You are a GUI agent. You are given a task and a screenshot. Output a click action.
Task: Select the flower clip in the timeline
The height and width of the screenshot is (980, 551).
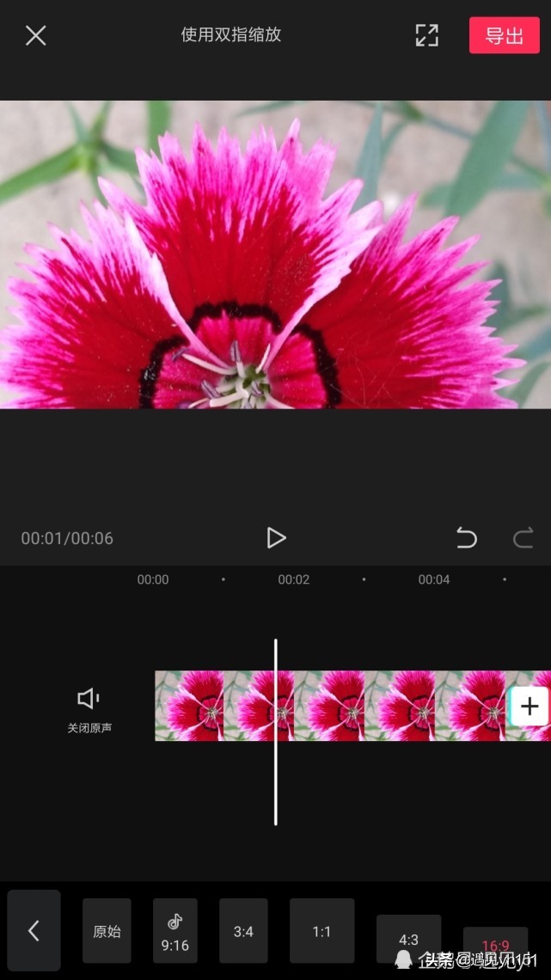(353, 707)
